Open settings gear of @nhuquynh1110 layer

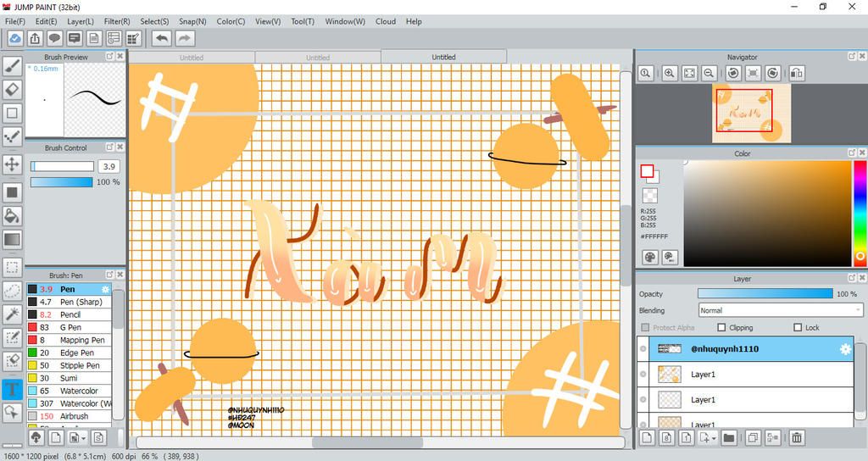click(x=845, y=349)
